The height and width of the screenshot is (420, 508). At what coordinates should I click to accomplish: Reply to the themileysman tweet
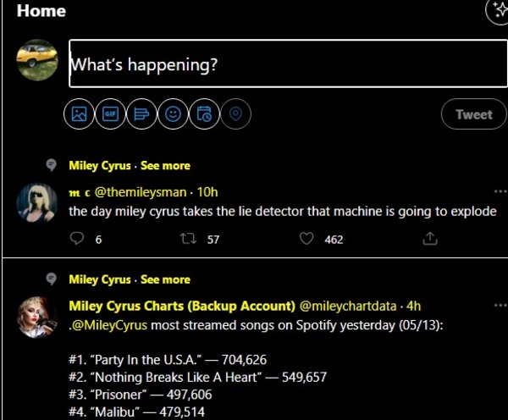coord(78,239)
